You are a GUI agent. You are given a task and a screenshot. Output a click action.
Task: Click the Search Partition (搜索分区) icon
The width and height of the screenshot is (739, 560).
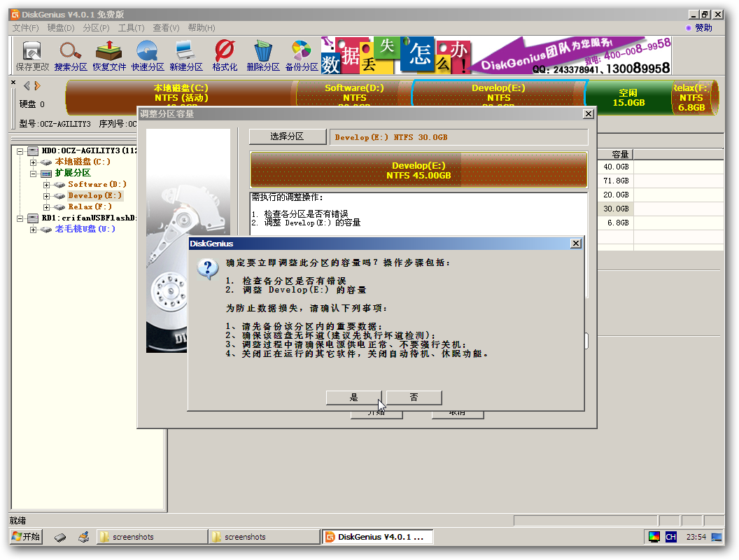click(71, 56)
